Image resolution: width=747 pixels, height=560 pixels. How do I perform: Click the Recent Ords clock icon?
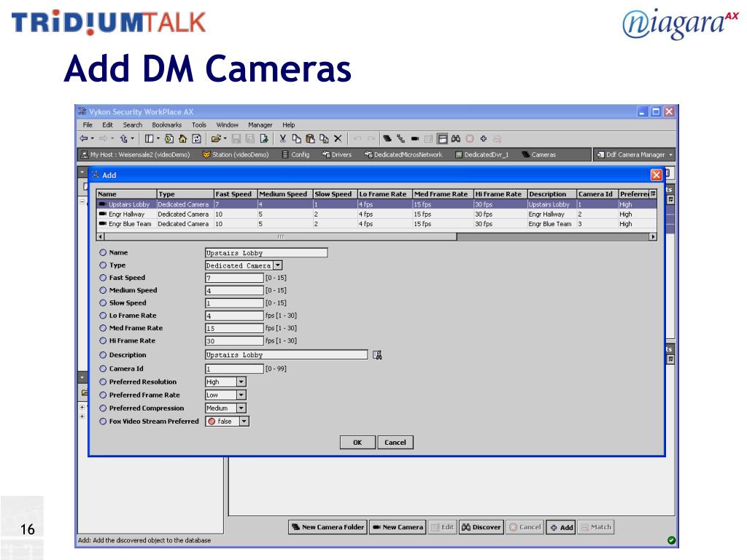point(169,139)
